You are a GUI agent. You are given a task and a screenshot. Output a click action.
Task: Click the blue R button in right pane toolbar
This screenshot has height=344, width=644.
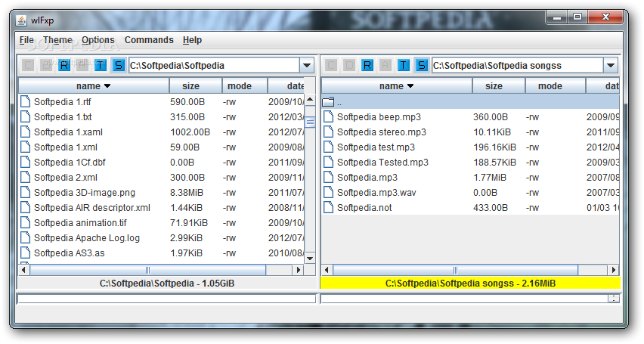(x=367, y=65)
